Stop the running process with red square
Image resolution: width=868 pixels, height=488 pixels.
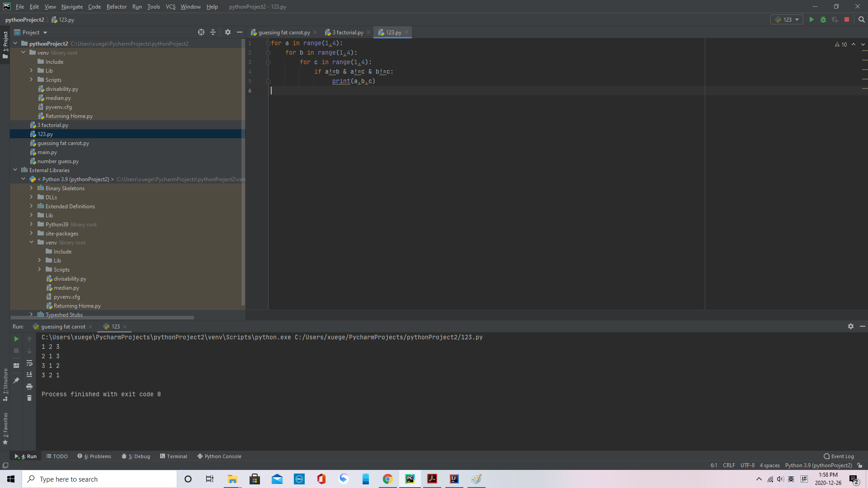847,19
